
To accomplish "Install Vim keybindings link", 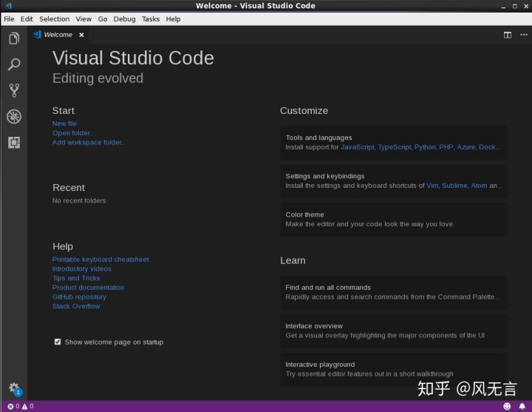I will (432, 186).
